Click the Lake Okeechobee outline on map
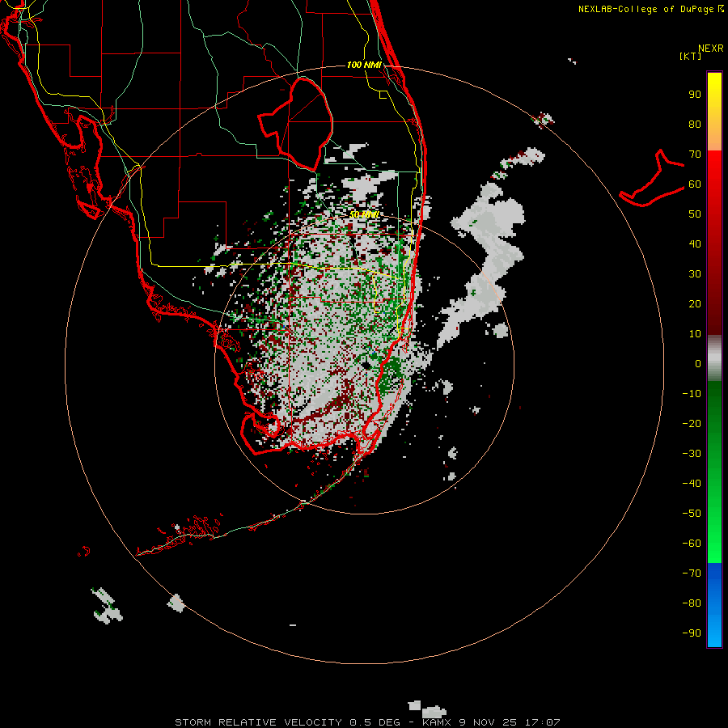The height and width of the screenshot is (728, 728). coord(296,124)
